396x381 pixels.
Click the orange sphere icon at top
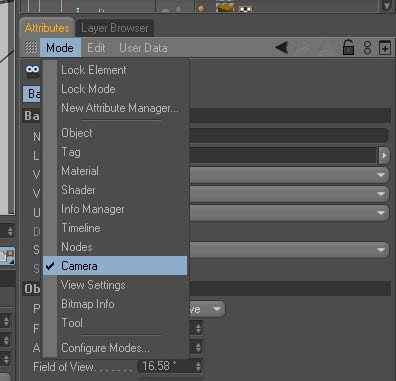[x=201, y=8]
